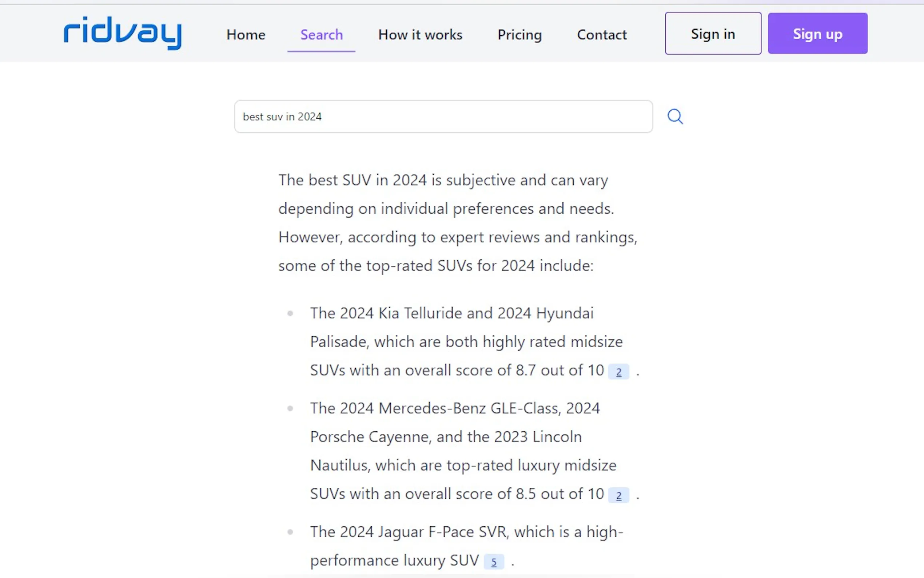Screen dimensions: 924x578
Task: Go to the Home page
Action: tap(246, 35)
